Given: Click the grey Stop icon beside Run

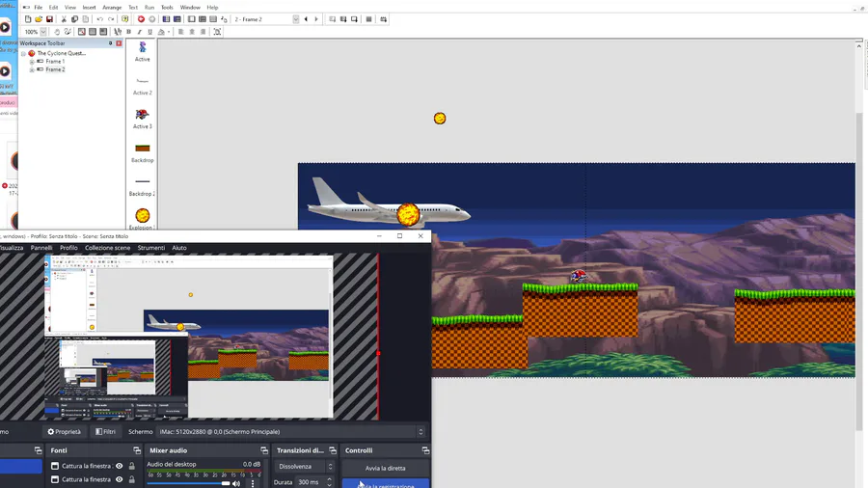Looking at the screenshot, I should (151, 19).
